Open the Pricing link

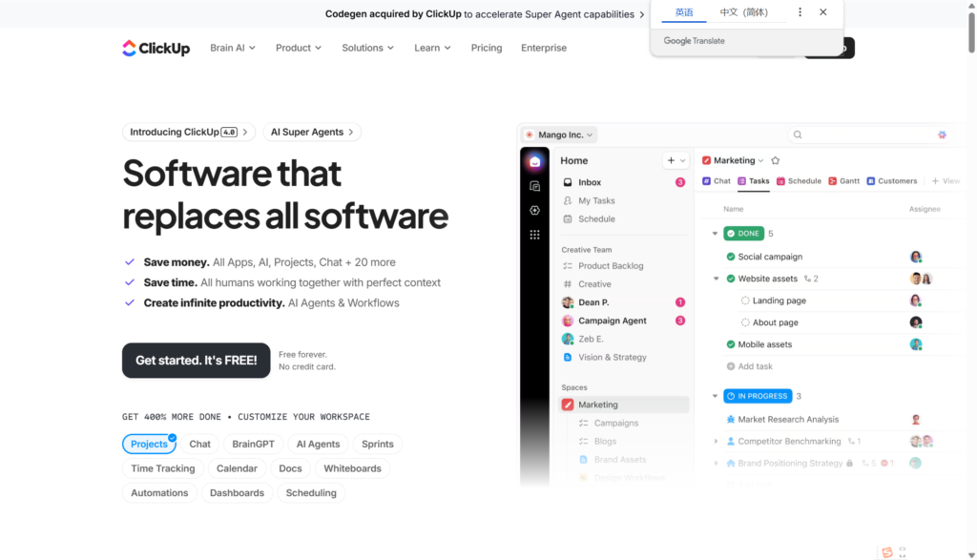coord(486,48)
